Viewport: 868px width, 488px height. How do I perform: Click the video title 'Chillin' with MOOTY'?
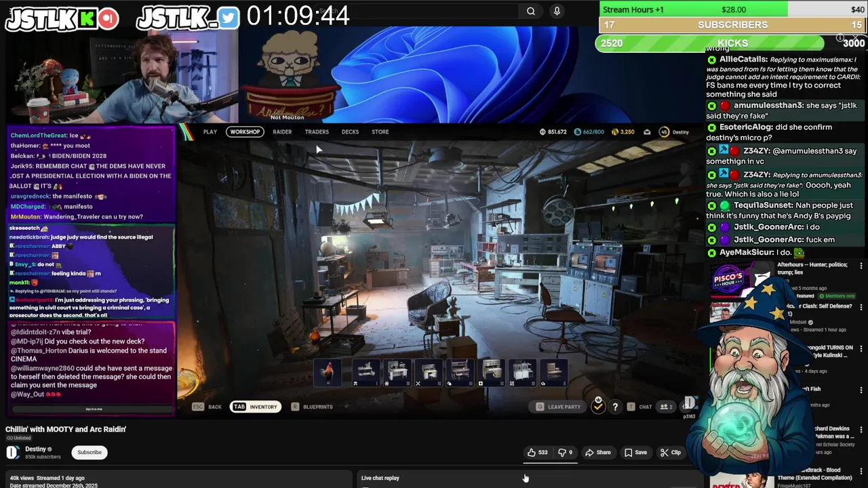coord(66,429)
